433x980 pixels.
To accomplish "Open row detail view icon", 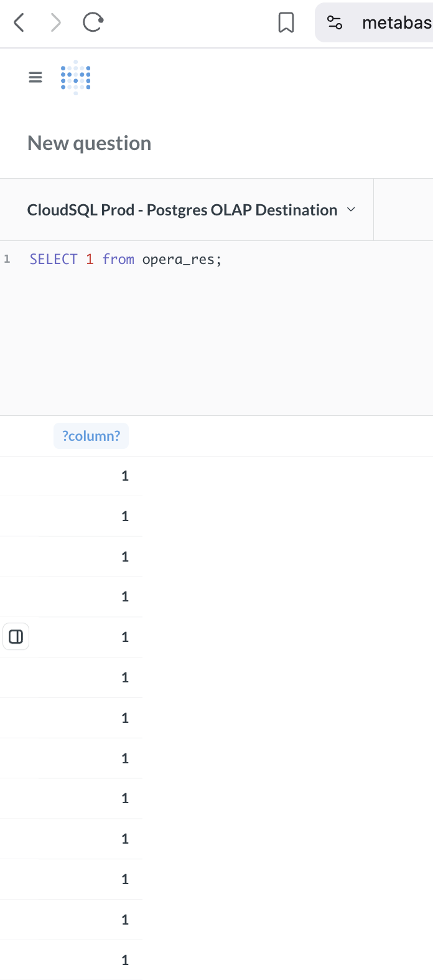I will [16, 636].
